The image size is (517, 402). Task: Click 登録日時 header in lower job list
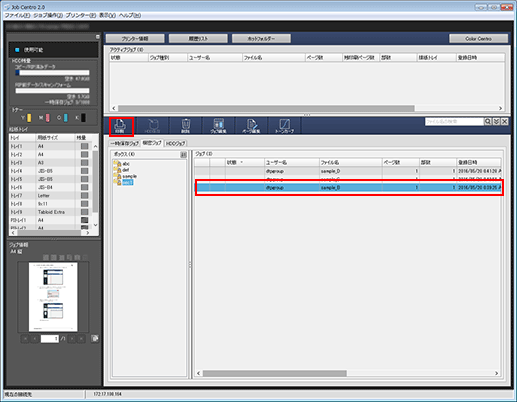[x=479, y=162]
